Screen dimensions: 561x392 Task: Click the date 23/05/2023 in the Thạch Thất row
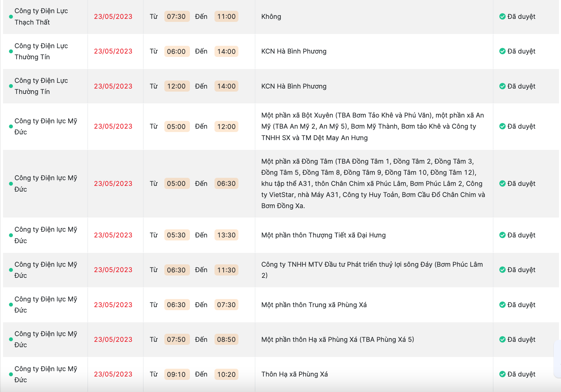(113, 17)
